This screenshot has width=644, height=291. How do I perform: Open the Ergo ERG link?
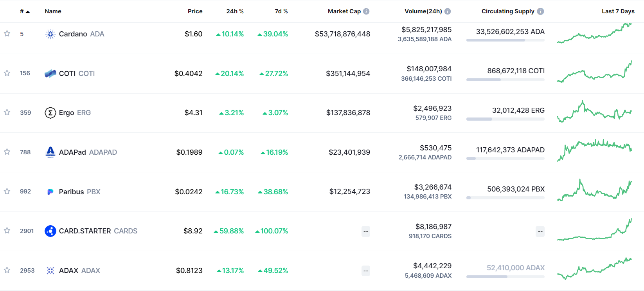click(75, 113)
